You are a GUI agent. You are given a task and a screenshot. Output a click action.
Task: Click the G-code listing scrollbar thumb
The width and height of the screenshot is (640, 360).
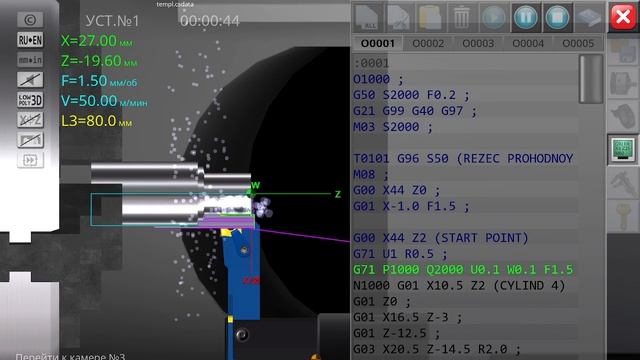click(x=591, y=79)
